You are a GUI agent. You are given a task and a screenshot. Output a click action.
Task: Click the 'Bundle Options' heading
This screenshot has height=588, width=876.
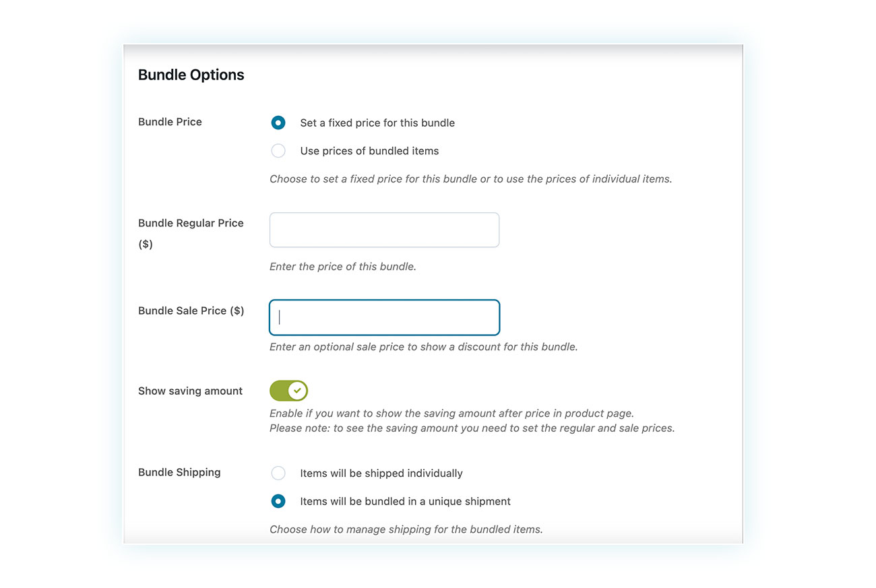click(x=191, y=75)
